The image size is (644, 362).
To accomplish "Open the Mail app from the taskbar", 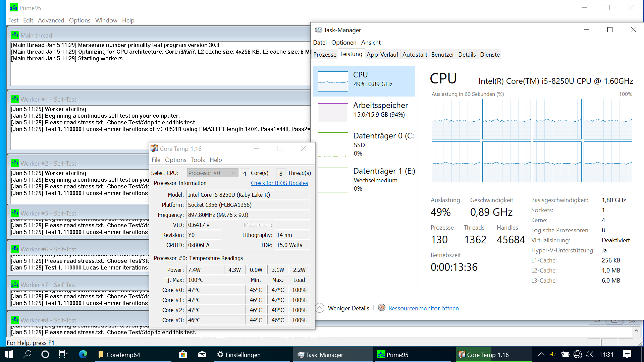I will [x=202, y=354].
